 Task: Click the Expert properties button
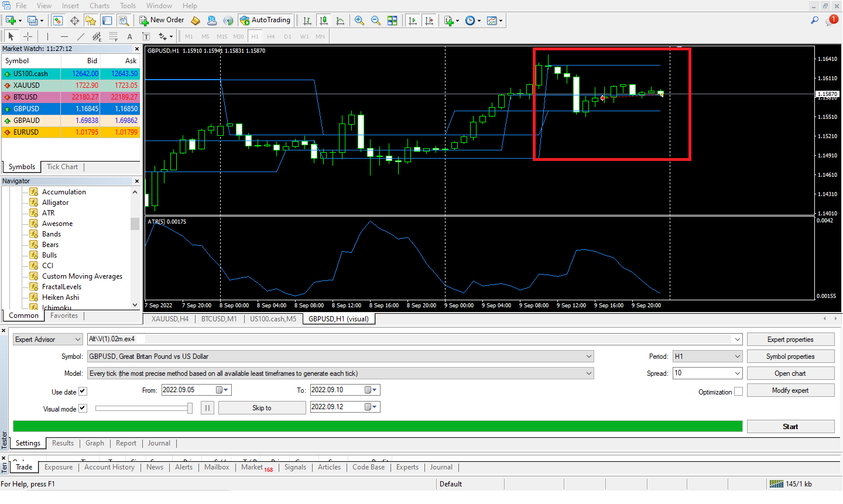[790, 340]
